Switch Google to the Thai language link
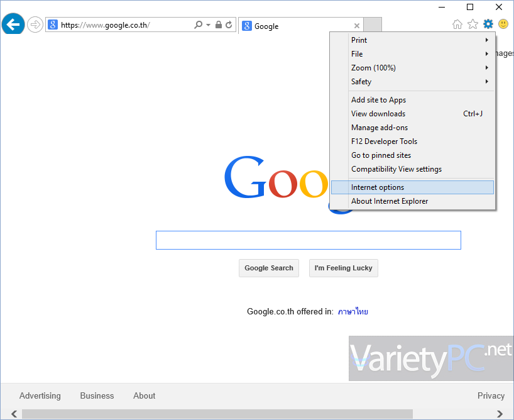 click(x=353, y=311)
